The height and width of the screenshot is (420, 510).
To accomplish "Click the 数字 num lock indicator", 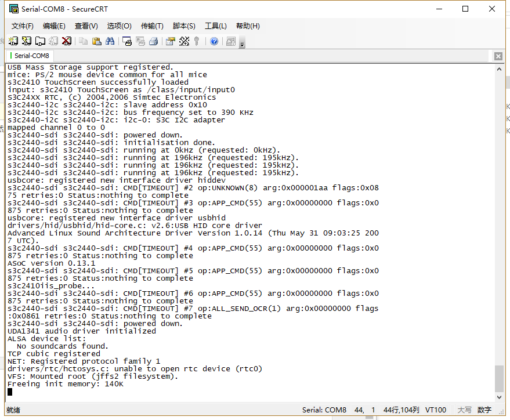I will tap(484, 410).
